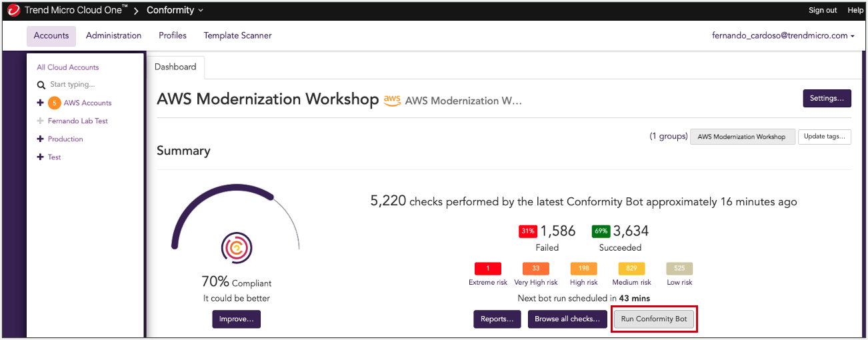Click the Run Conformity Bot button

654,319
